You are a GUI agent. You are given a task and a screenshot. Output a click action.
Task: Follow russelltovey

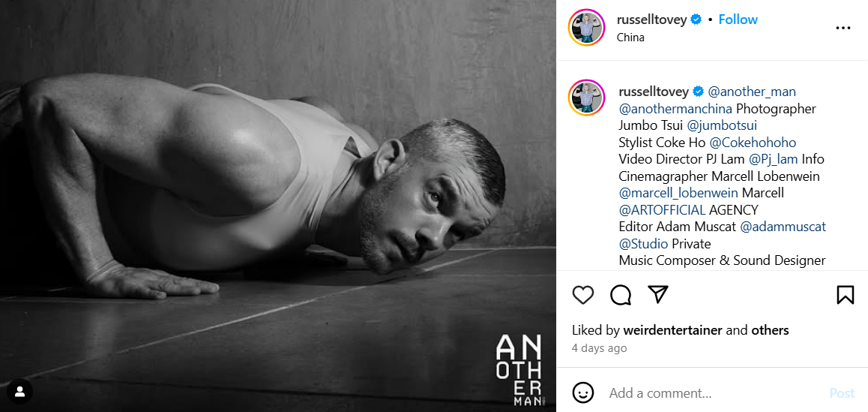738,20
